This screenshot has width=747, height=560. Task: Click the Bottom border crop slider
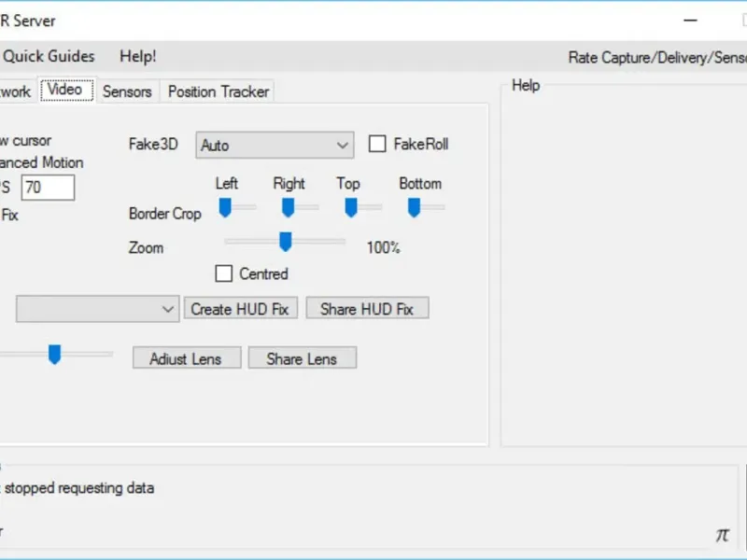(414, 207)
